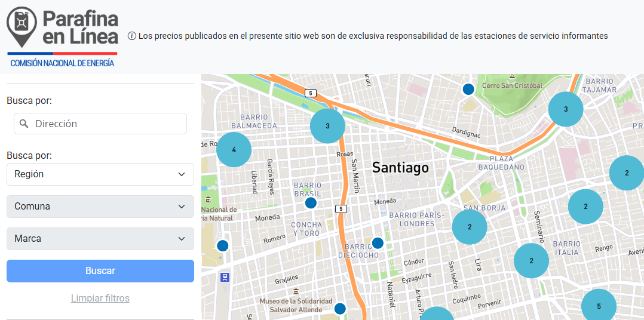Screen dimensions: 644x320
Task: Click the Route 5 shield at map top
Action: (x=311, y=93)
